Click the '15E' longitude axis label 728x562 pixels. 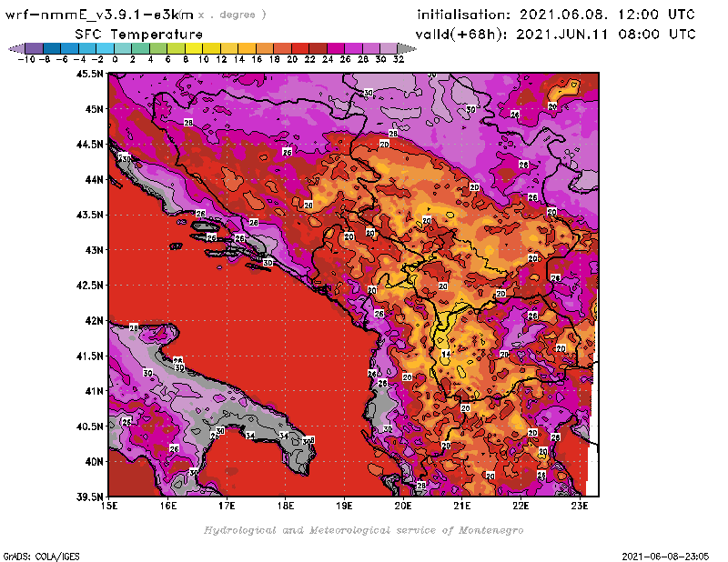click(x=109, y=506)
